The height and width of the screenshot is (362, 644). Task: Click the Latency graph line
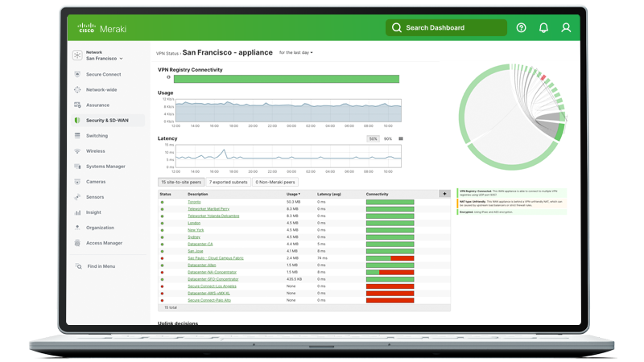pos(289,156)
